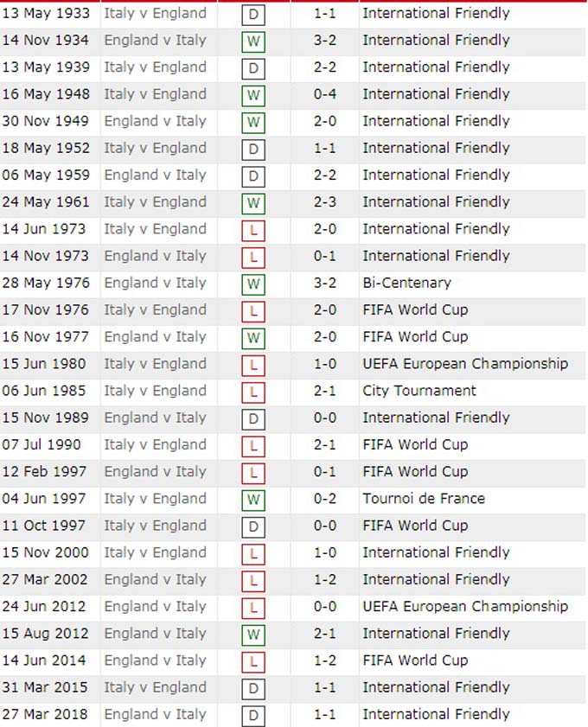Open the England v Italy fixture from 30 Nov 1949
This screenshot has width=588, height=727.
tap(155, 121)
